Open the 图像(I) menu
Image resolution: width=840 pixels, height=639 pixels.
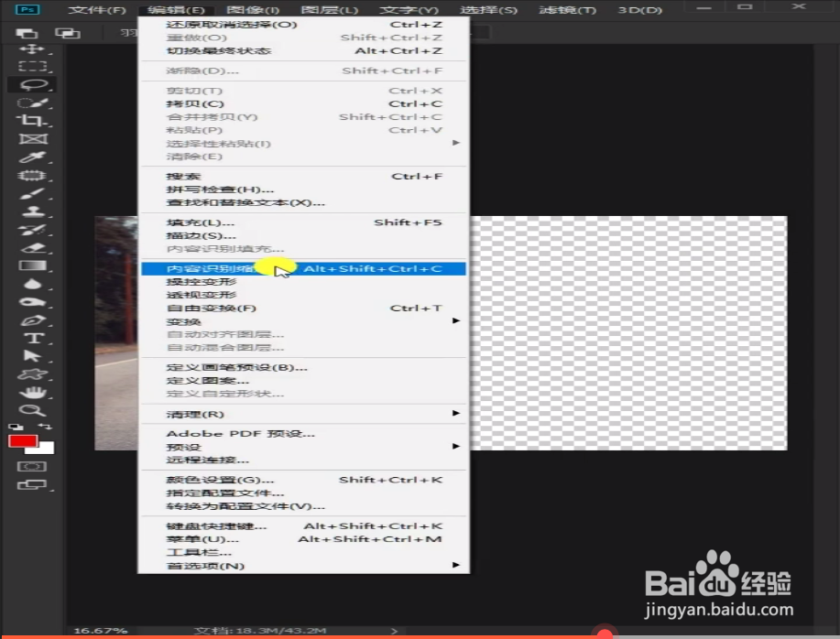253,10
